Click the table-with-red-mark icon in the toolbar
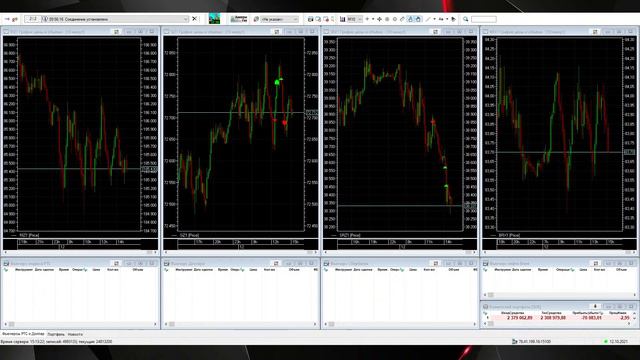Image resolution: width=640 pixels, height=360 pixels. pyautogui.click(x=326, y=19)
